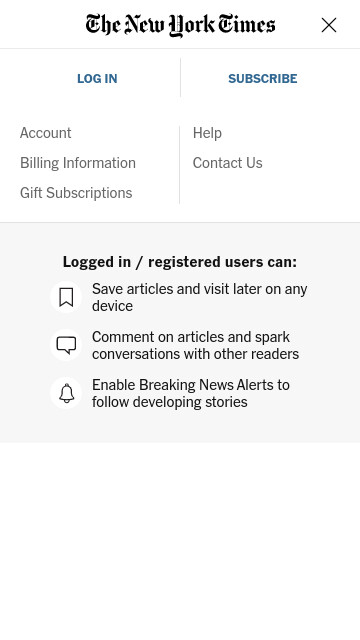This screenshot has width=360, height=640.
Task: Open Billing Information
Action: (x=78, y=163)
